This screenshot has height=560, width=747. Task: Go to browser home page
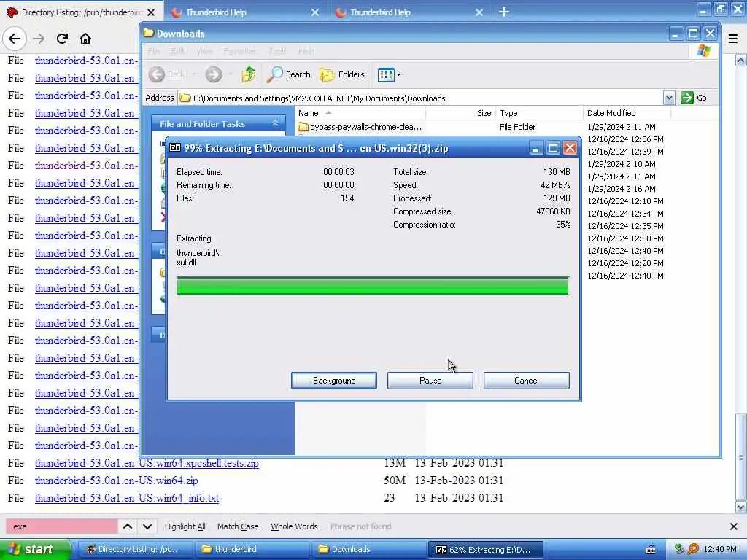(85, 39)
